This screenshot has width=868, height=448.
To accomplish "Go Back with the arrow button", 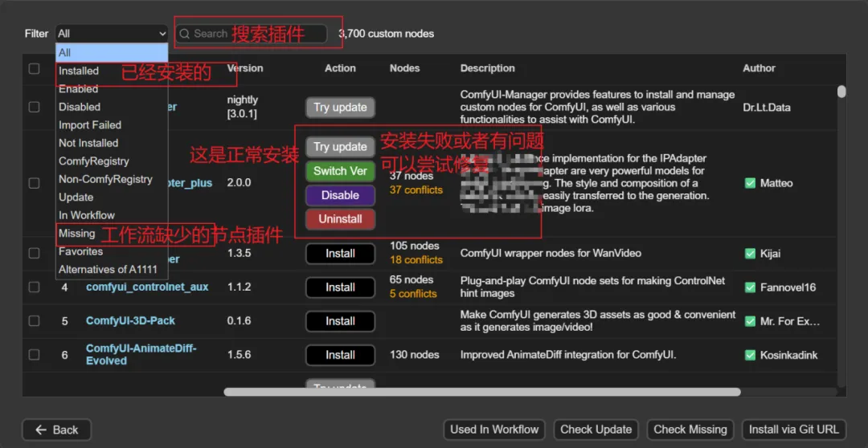I will click(x=56, y=430).
